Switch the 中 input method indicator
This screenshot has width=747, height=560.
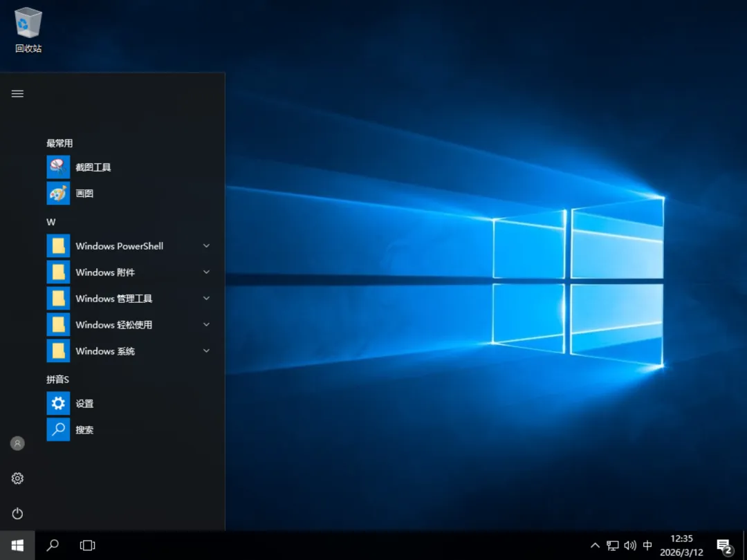click(x=647, y=545)
